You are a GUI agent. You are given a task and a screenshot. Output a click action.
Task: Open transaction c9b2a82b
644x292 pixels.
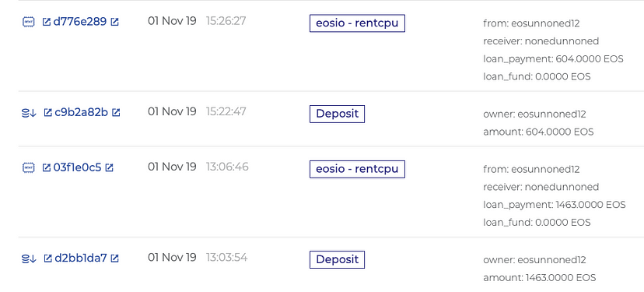pyautogui.click(x=82, y=112)
